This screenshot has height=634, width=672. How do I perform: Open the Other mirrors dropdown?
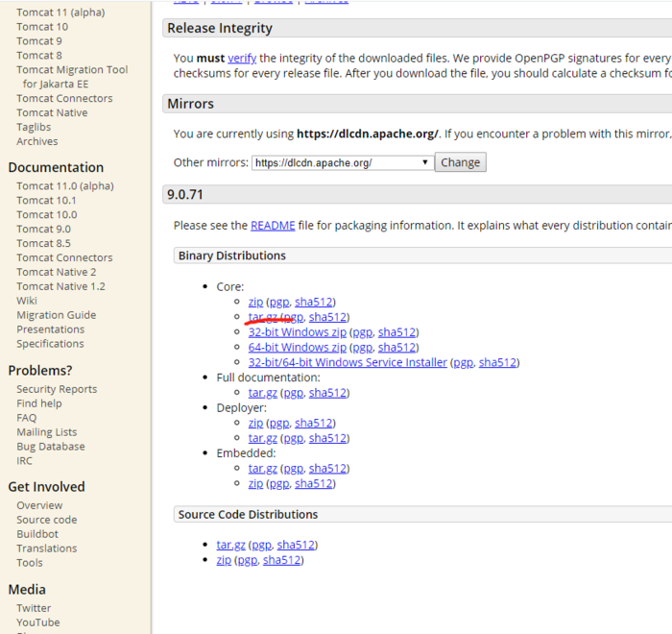[x=343, y=162]
